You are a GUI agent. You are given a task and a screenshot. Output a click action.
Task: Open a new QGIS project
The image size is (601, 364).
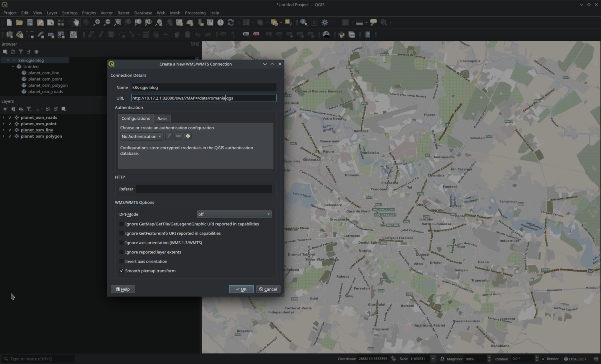click(9, 22)
